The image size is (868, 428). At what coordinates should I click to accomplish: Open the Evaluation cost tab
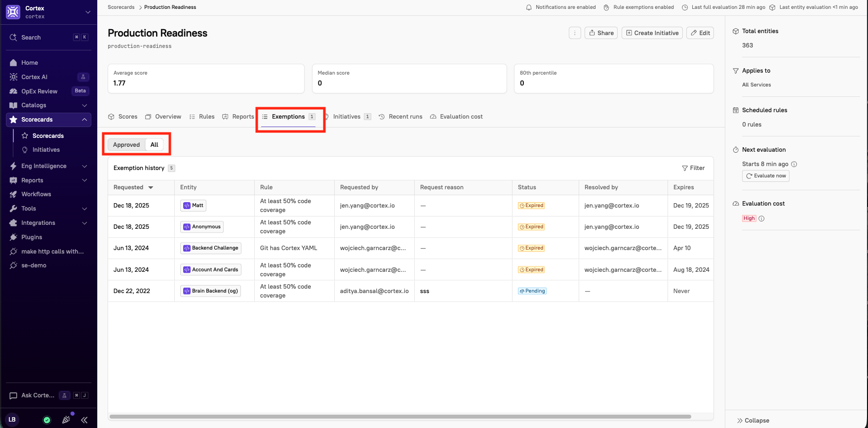(x=456, y=117)
